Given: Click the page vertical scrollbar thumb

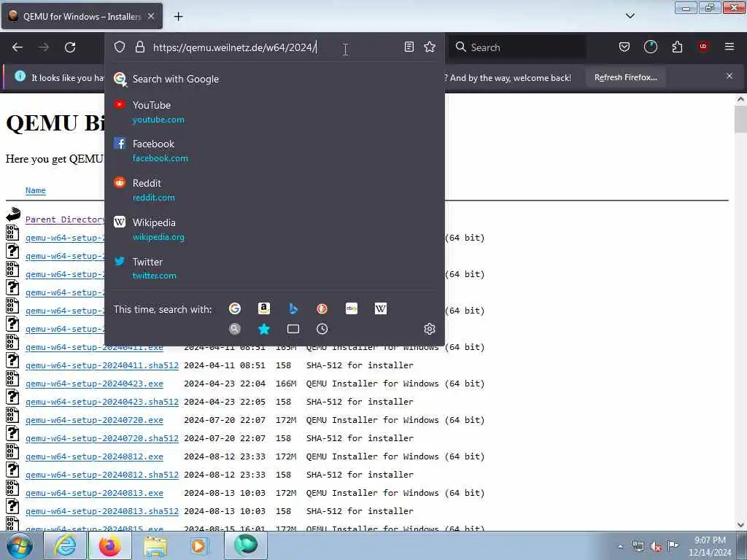Looking at the screenshot, I should point(740,120).
